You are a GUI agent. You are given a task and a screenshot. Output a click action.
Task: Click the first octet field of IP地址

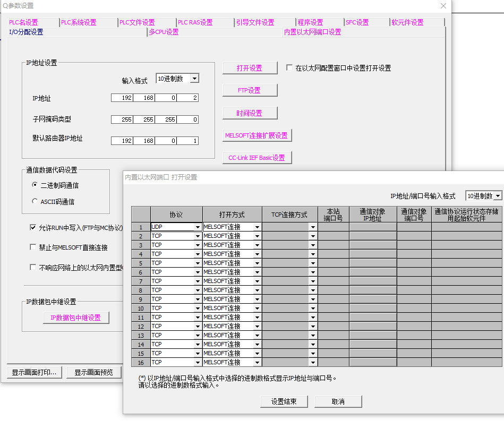point(122,98)
